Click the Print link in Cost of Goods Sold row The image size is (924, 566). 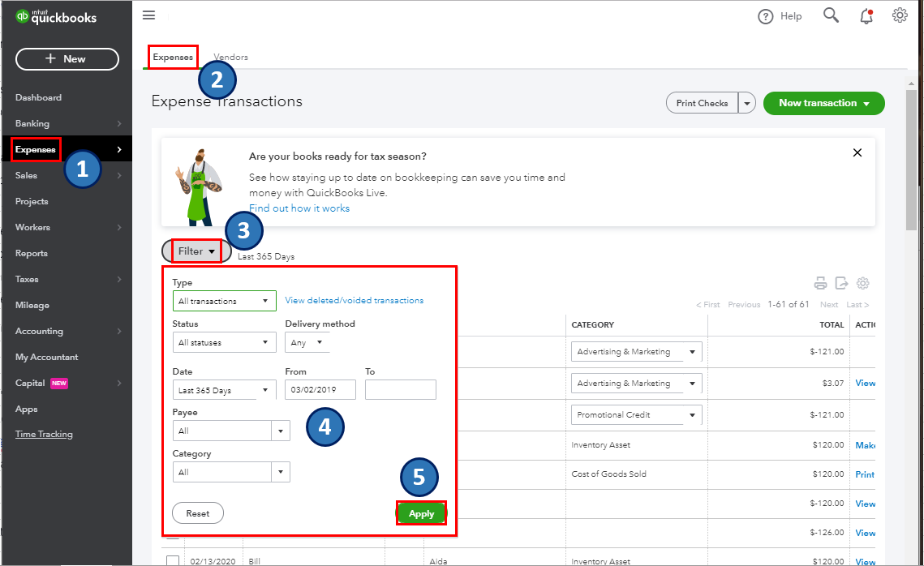(x=865, y=474)
